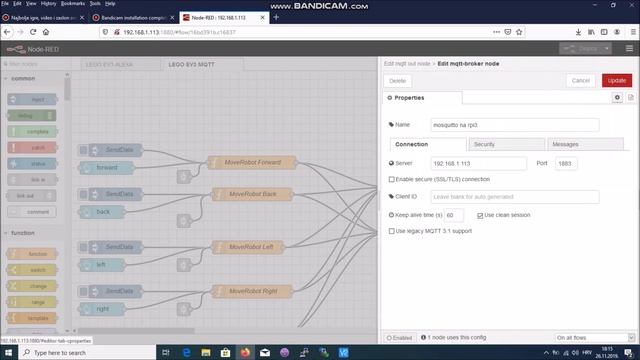Open the On all flows dropdown

(x=595, y=338)
